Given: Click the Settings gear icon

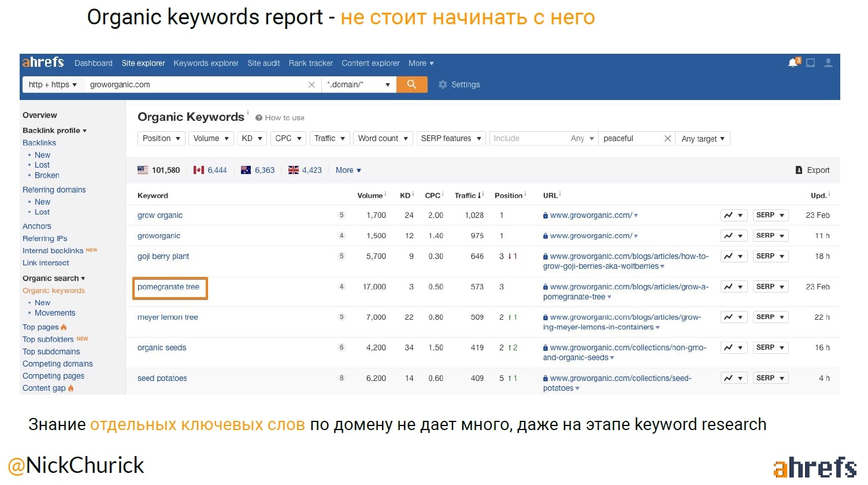Looking at the screenshot, I should (x=443, y=84).
